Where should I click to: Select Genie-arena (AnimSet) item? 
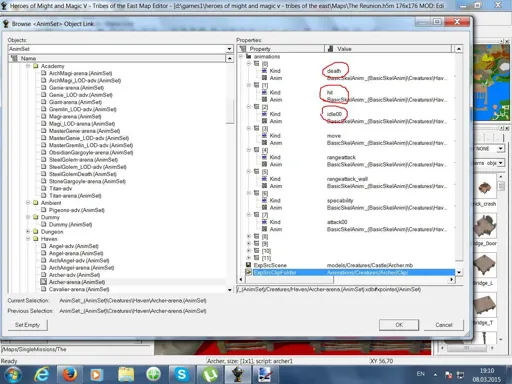point(76,88)
